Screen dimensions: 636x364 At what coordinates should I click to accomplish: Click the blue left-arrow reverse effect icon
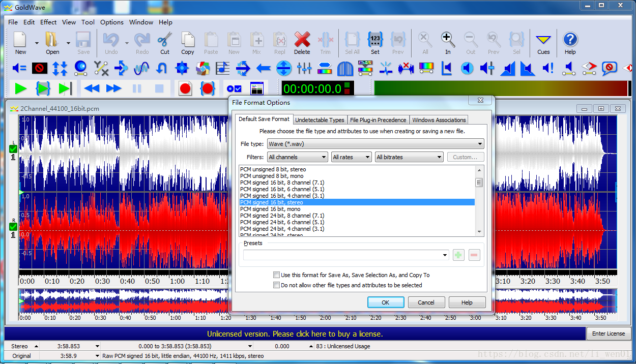(263, 68)
